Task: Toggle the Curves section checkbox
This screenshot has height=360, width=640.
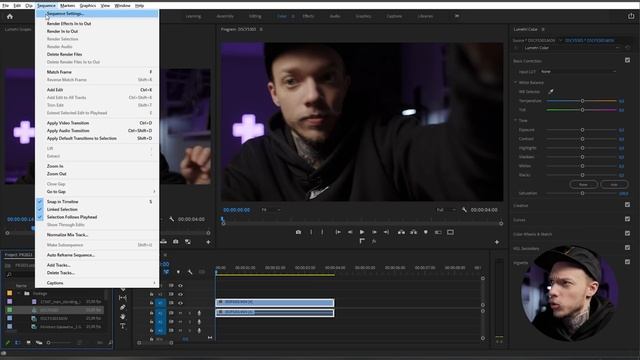Action: (x=627, y=219)
